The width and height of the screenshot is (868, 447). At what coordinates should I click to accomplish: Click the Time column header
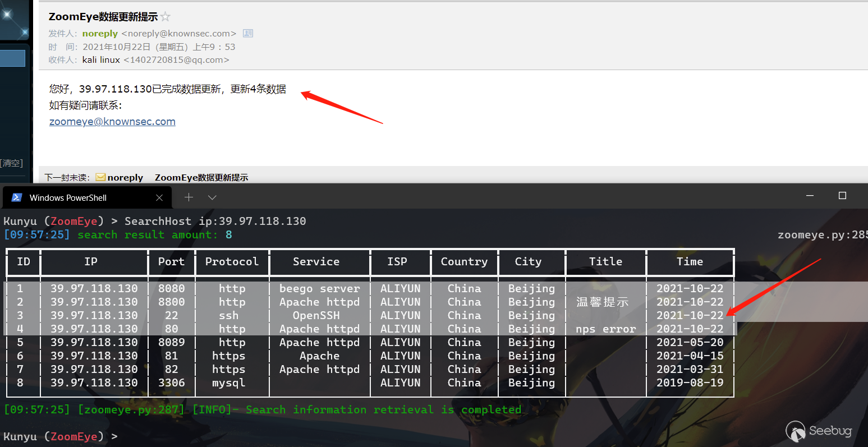coord(690,261)
